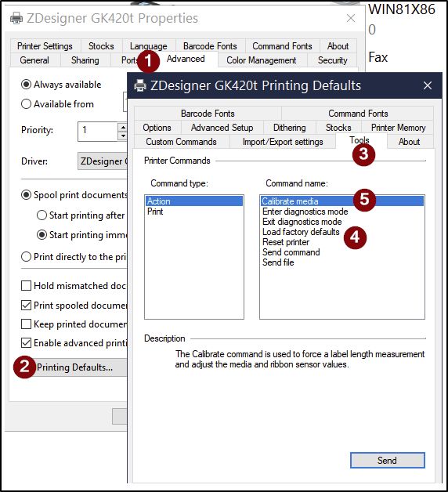The width and height of the screenshot is (448, 492).
Task: Open Printing Defaults button
Action: tap(74, 367)
